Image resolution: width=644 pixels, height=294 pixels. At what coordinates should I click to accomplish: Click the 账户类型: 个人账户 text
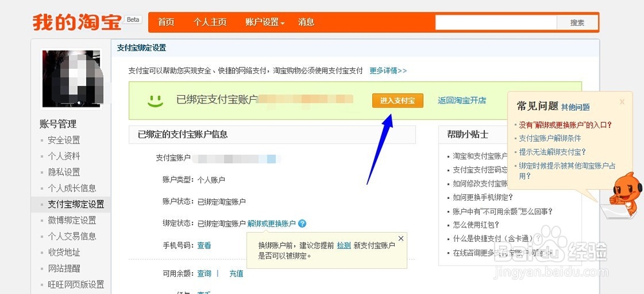point(194,179)
